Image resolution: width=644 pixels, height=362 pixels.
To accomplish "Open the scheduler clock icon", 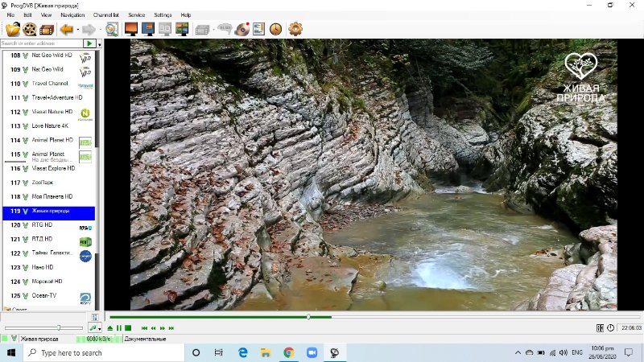I will (275, 29).
